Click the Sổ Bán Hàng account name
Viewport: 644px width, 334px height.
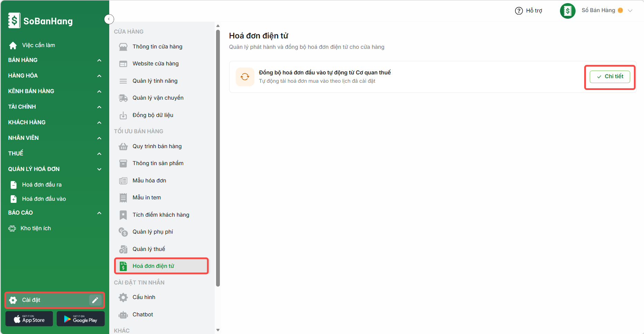click(x=598, y=10)
